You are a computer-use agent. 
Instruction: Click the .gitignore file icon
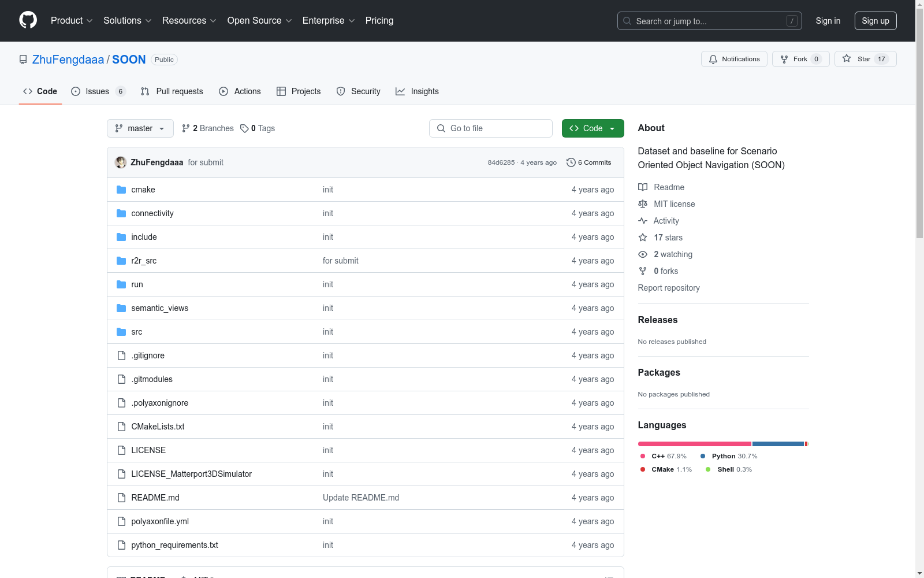click(121, 355)
